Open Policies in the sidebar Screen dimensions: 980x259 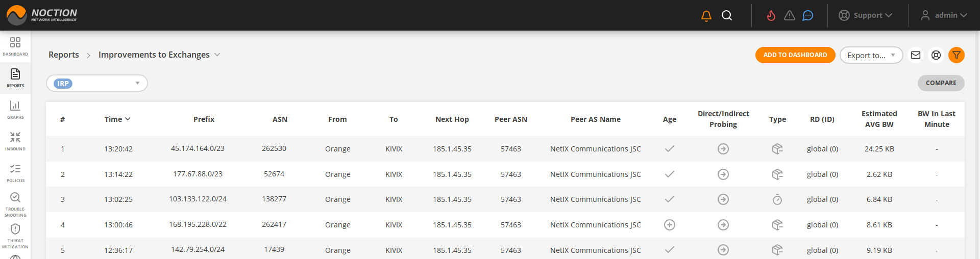click(x=15, y=172)
